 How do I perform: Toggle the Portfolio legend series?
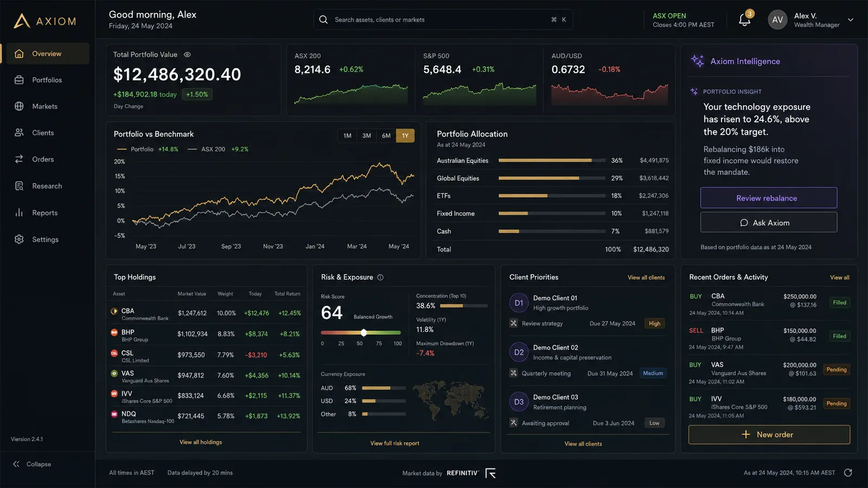(148, 149)
